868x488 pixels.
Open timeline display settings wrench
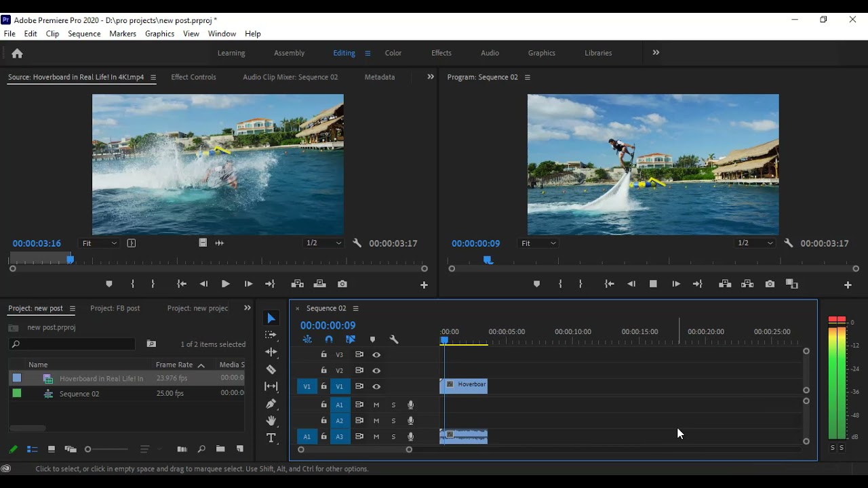(394, 340)
